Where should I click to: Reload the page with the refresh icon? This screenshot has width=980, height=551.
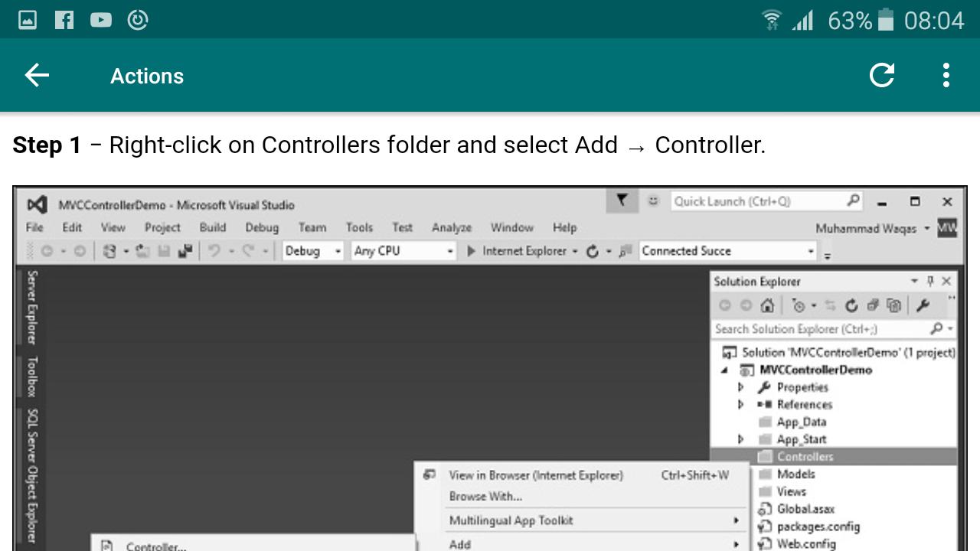[882, 75]
